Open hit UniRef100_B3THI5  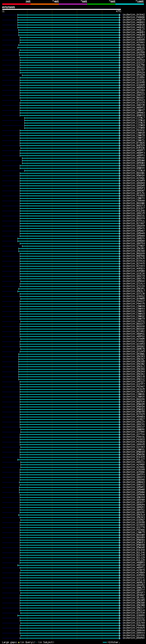point(134,414)
